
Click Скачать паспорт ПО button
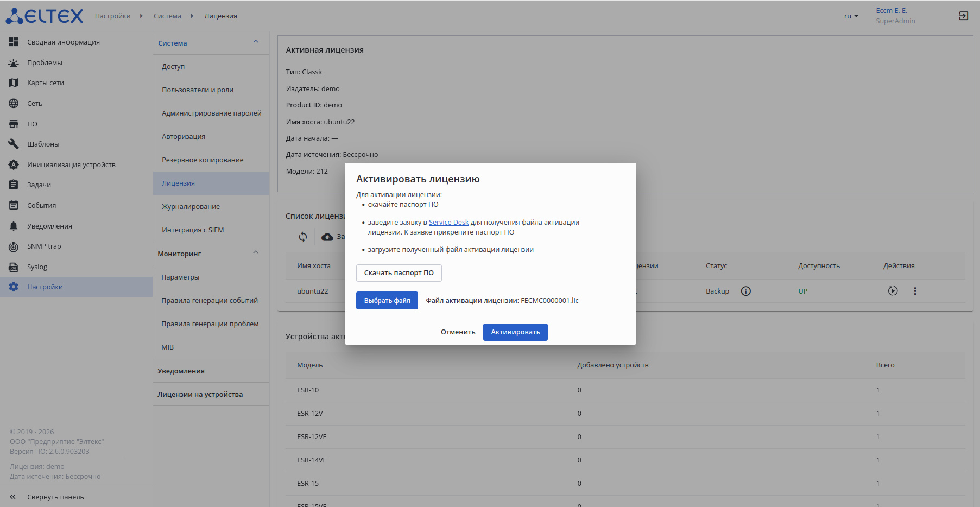pos(399,272)
